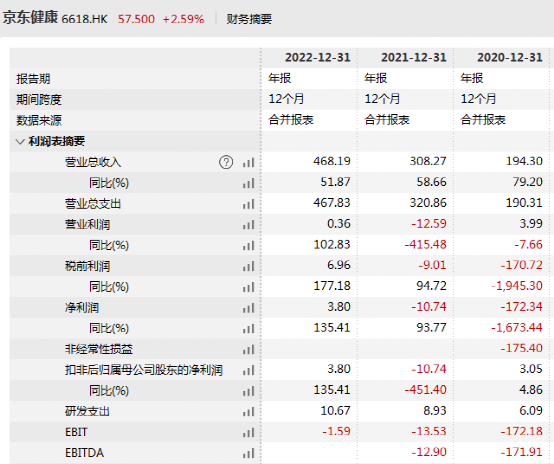Select growth value -451.40

pyautogui.click(x=425, y=390)
